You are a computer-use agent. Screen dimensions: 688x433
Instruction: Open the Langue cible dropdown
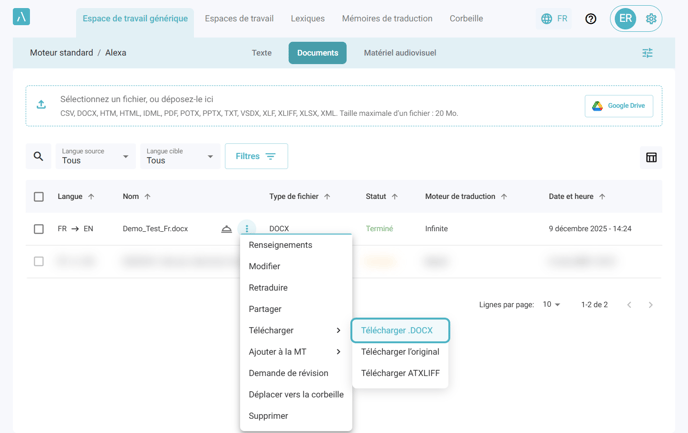coord(180,157)
